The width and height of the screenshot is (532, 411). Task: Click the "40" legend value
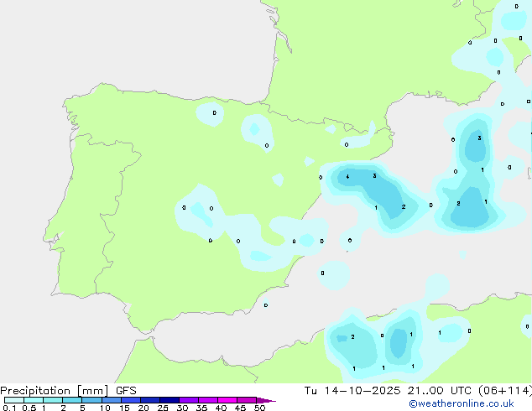tap(221, 408)
